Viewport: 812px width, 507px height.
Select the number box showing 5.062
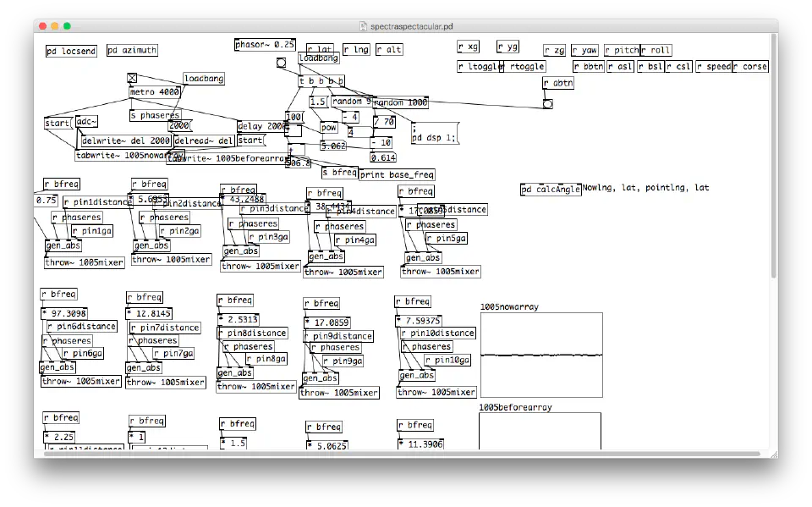[333, 146]
